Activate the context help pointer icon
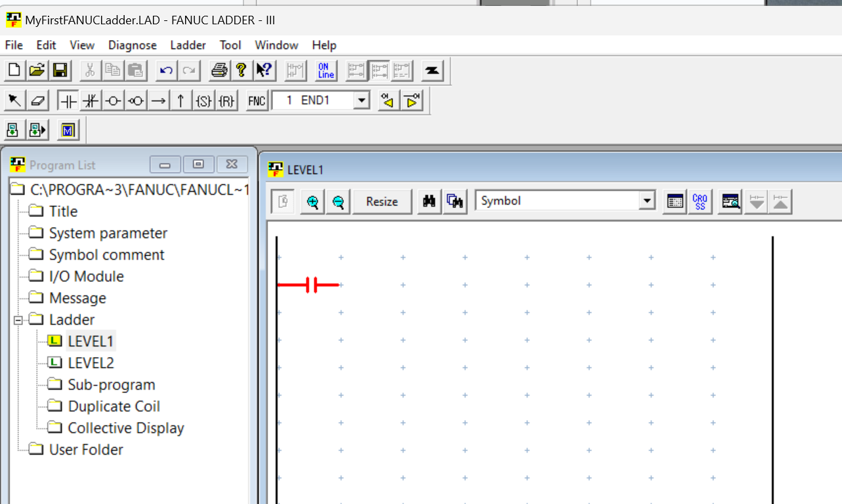This screenshot has width=842, height=504. point(264,70)
